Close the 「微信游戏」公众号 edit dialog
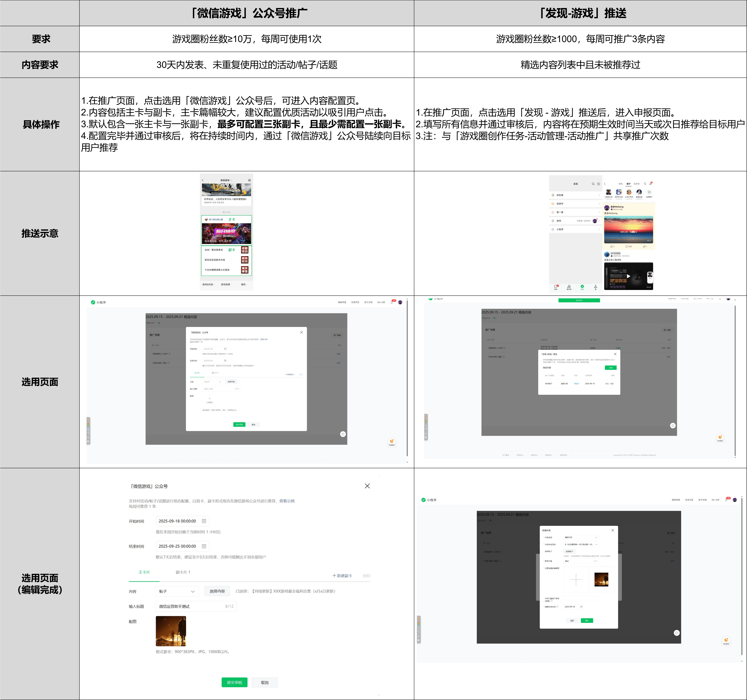This screenshot has width=747, height=700. coord(367,486)
